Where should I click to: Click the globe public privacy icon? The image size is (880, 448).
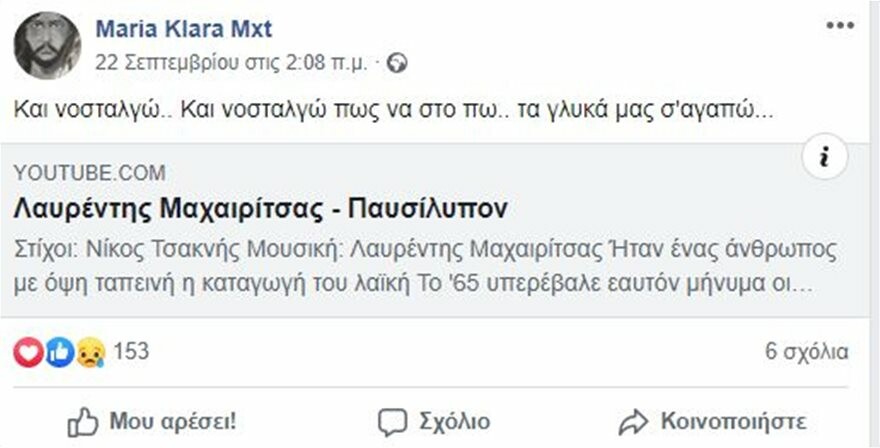[397, 63]
